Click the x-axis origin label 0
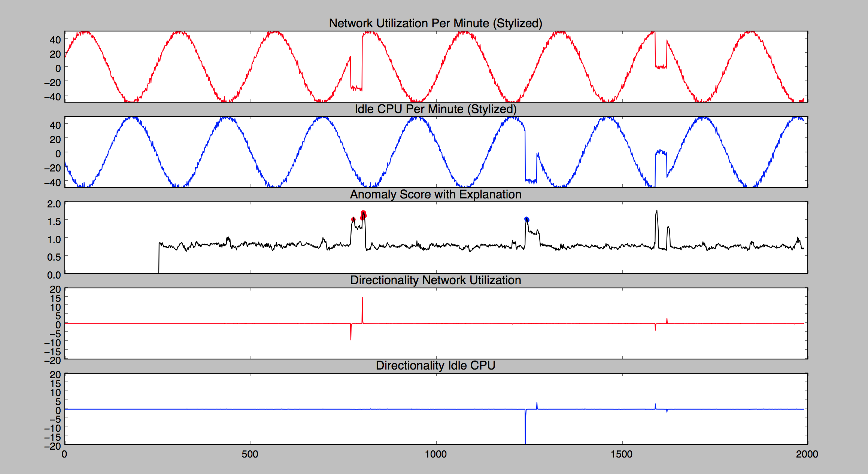 click(x=64, y=454)
